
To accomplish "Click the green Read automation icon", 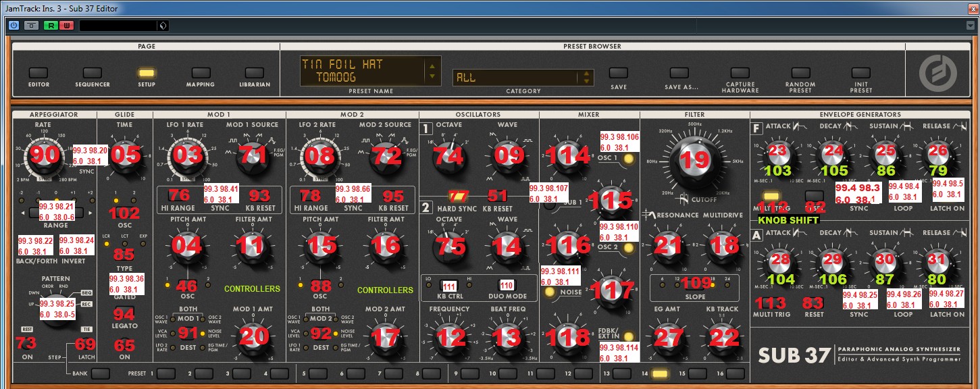I will (50, 26).
